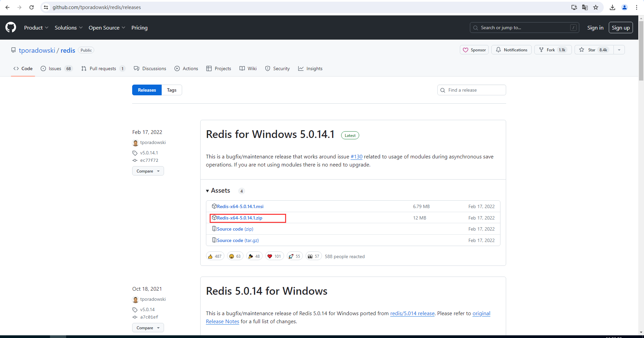Open browser downloads icon
644x338 pixels.
coord(612,7)
